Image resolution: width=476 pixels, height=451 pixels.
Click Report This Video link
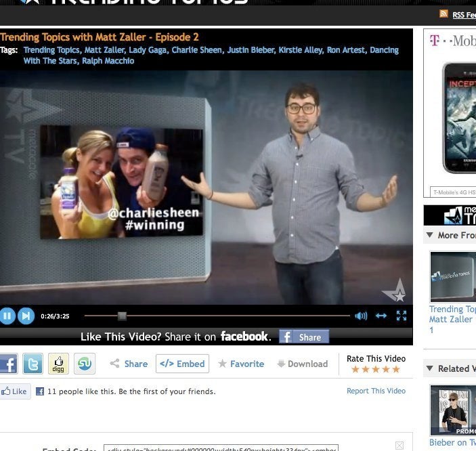click(x=376, y=391)
